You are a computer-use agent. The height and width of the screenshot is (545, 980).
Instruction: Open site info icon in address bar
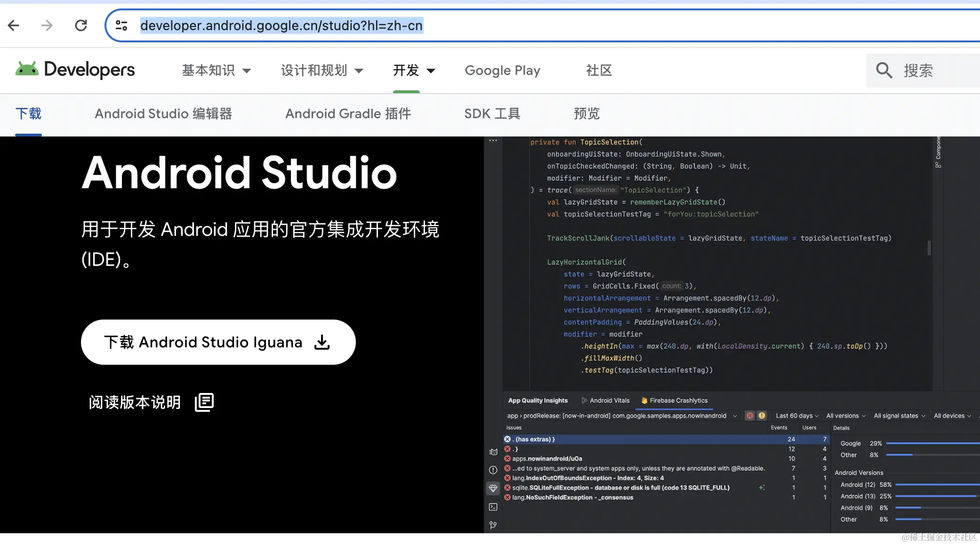coord(121,25)
